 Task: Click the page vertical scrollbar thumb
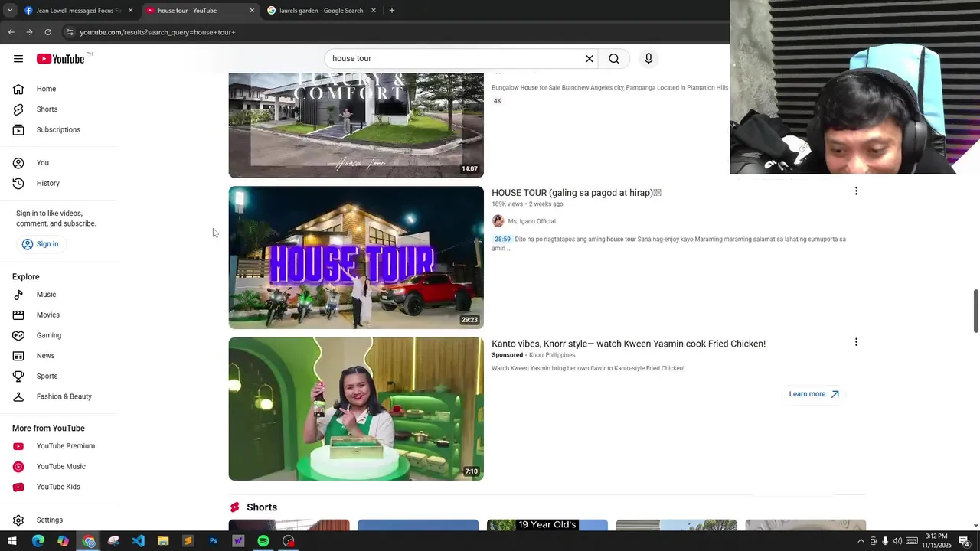[975, 311]
